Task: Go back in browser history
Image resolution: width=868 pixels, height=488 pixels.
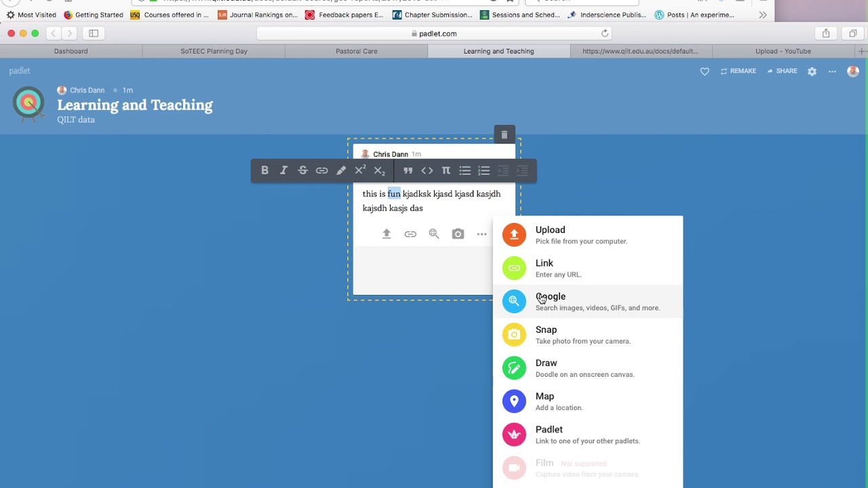Action: click(53, 33)
